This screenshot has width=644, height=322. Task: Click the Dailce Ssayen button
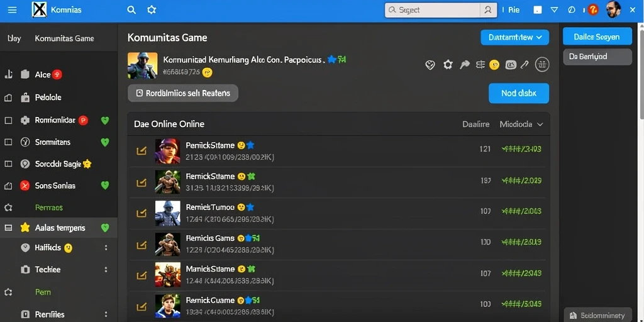click(597, 36)
